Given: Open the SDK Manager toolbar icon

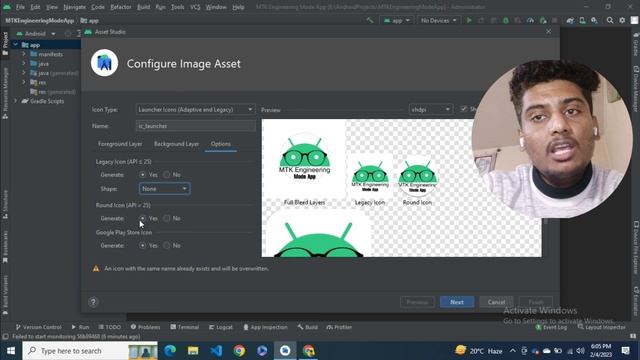Looking at the screenshot, I should [x=594, y=20].
